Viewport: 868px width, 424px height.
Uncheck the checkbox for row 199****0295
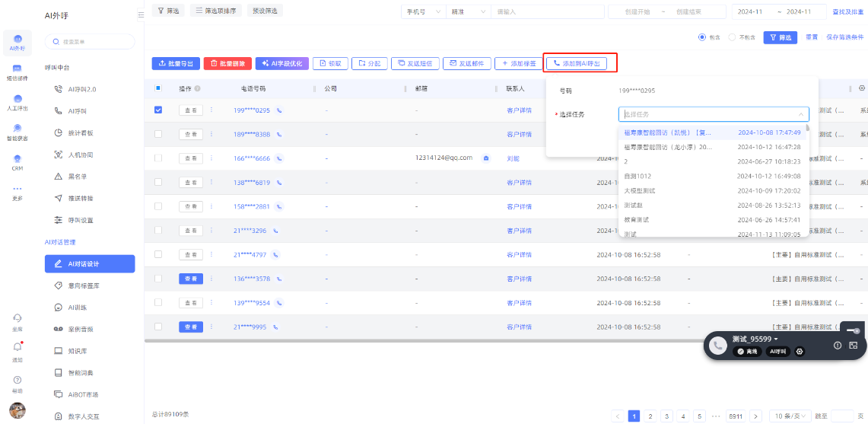[158, 110]
